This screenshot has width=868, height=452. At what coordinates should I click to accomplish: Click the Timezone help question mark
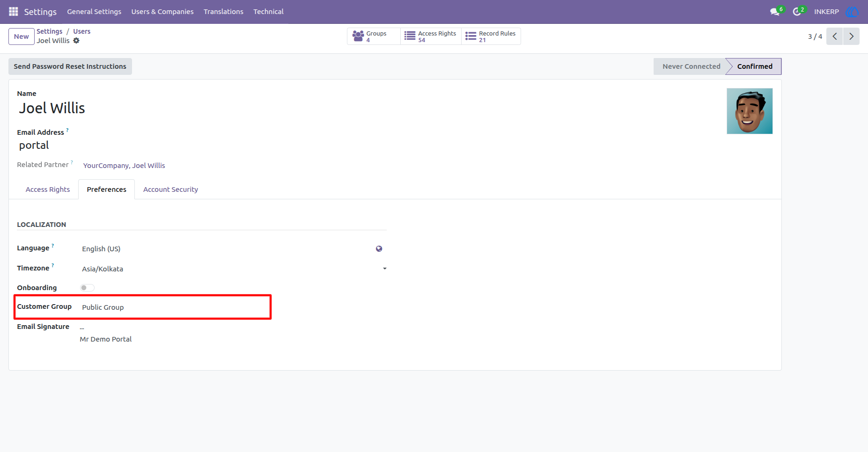coord(53,266)
